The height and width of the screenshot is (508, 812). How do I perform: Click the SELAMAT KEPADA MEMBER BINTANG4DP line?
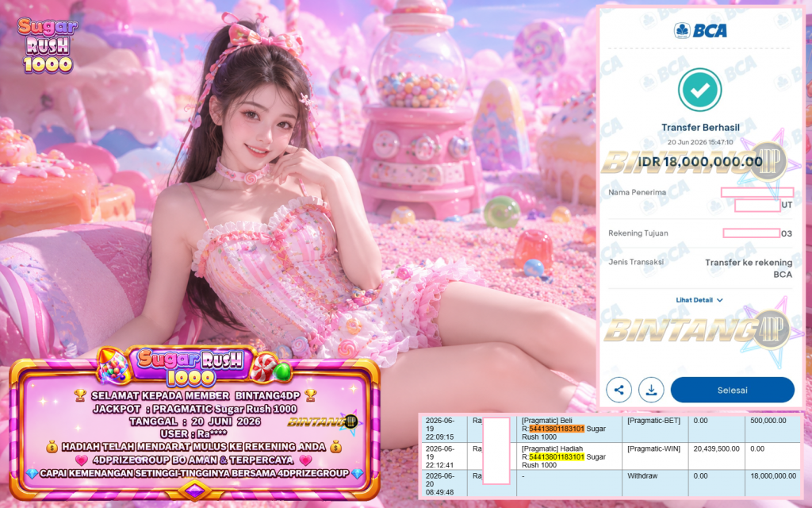click(195, 395)
